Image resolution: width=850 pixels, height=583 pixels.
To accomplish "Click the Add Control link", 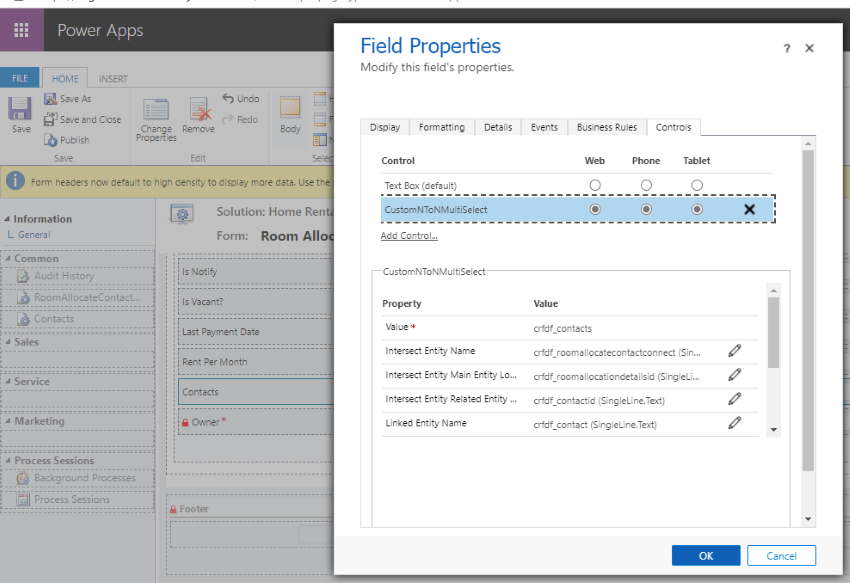I will [x=409, y=236].
